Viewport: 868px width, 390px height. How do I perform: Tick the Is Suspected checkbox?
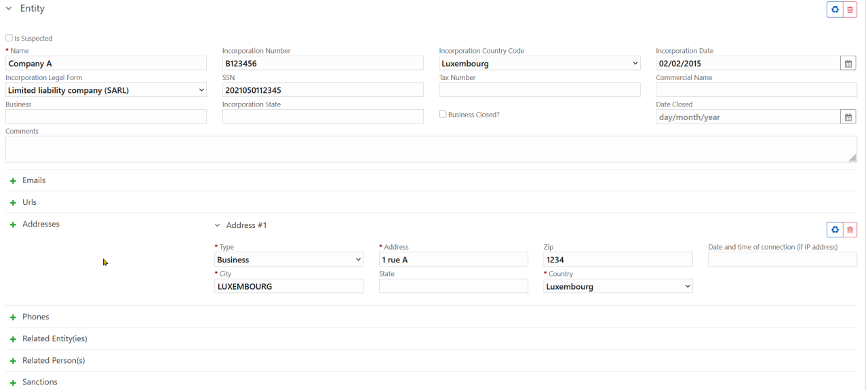tap(9, 39)
